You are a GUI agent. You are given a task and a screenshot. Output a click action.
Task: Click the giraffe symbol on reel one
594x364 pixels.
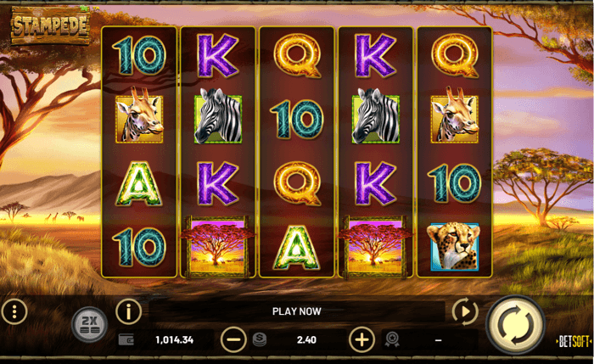point(139,115)
